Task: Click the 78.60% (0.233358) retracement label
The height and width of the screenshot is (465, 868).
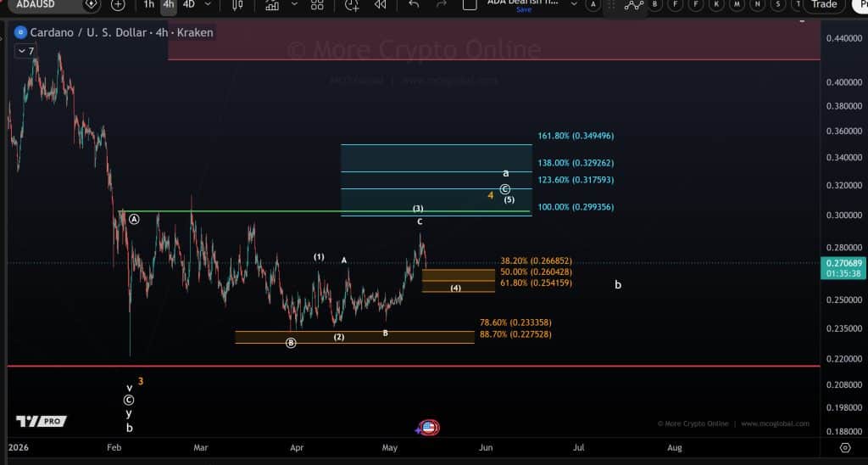Action: point(515,322)
